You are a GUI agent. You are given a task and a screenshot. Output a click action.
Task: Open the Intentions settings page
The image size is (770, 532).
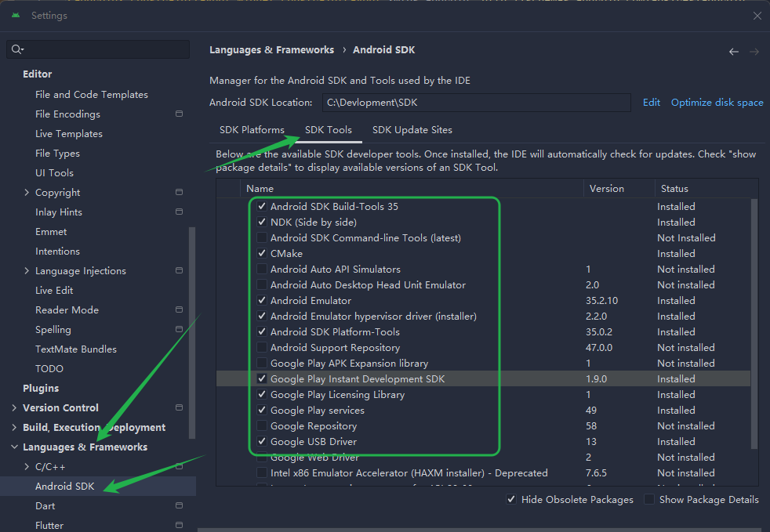click(x=57, y=252)
